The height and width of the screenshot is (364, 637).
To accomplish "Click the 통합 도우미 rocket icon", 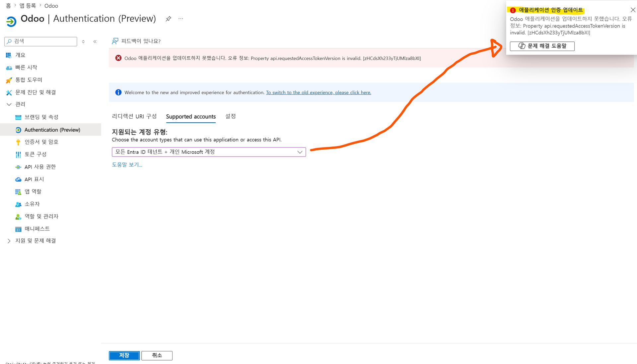I will click(x=9, y=80).
